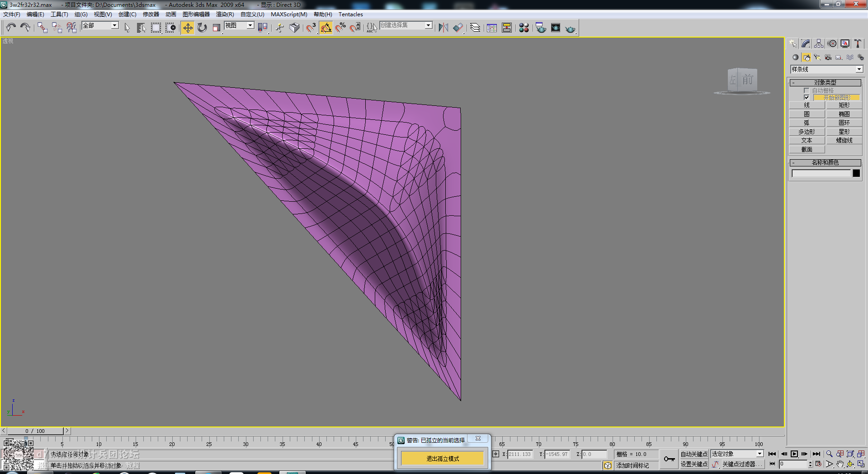This screenshot has height=474, width=868.
Task: Click the time slider 0 / 100 handle
Action: (x=35, y=431)
